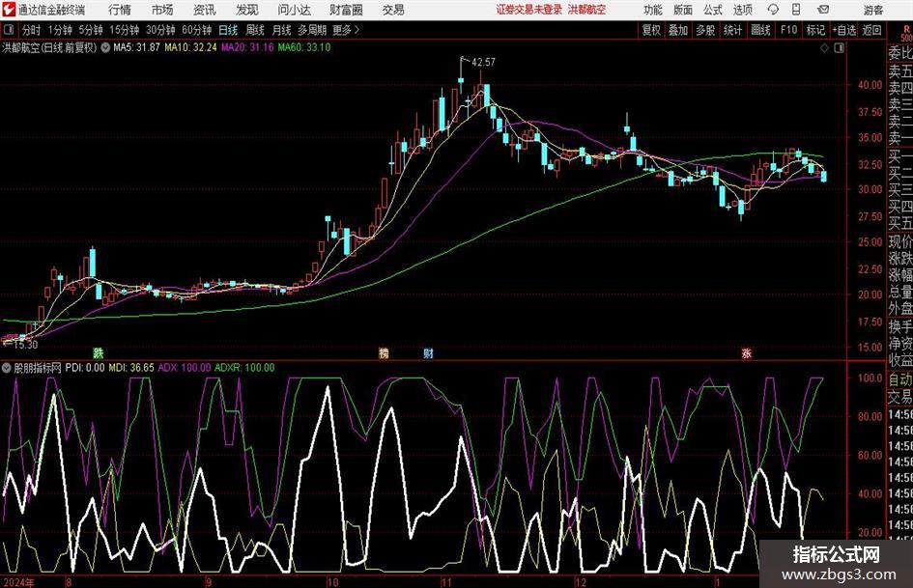
Task: Switch to the 5分钟 period tab
Action: pos(91,30)
